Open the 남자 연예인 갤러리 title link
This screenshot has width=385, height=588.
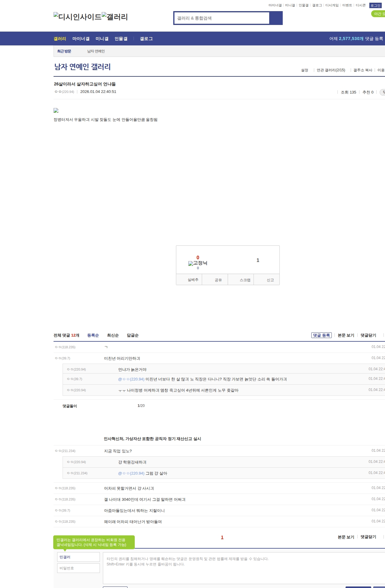[82, 67]
